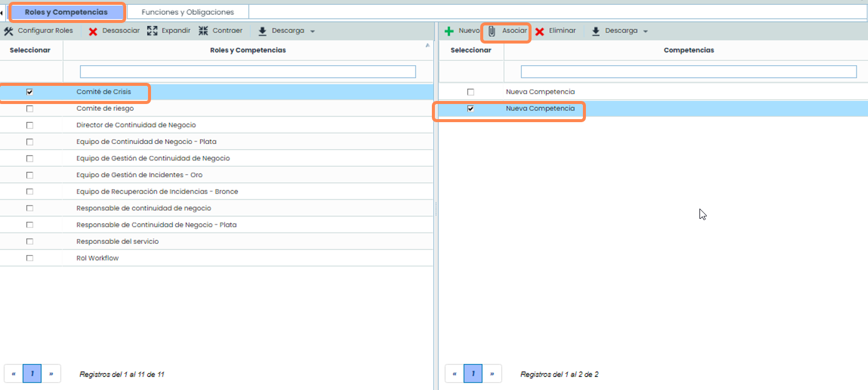
Task: Click the Configurar Roles wrench icon
Action: pos(8,31)
